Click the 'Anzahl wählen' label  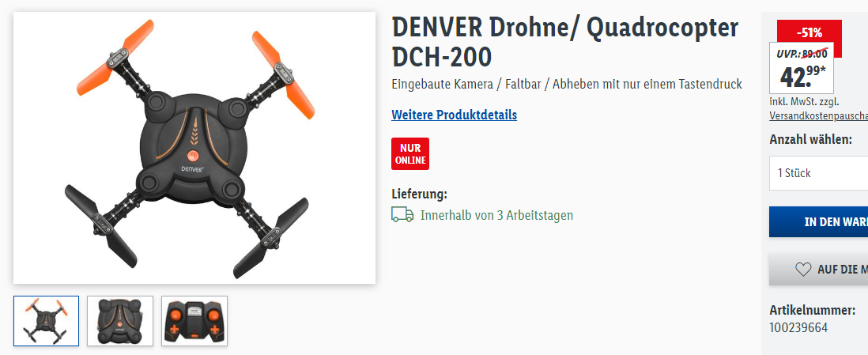[x=810, y=140]
